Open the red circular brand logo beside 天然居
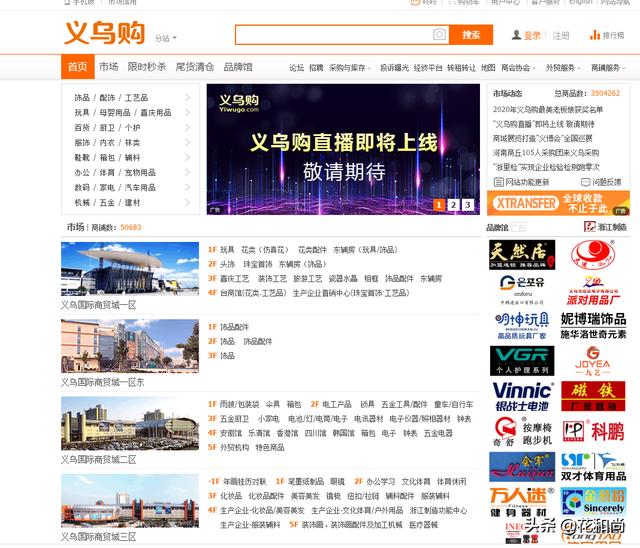 (593, 255)
